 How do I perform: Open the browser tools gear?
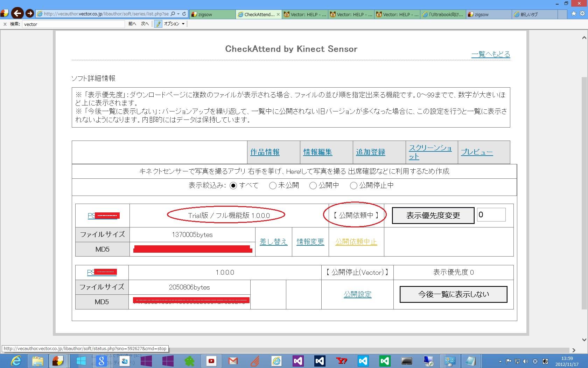tap(582, 14)
